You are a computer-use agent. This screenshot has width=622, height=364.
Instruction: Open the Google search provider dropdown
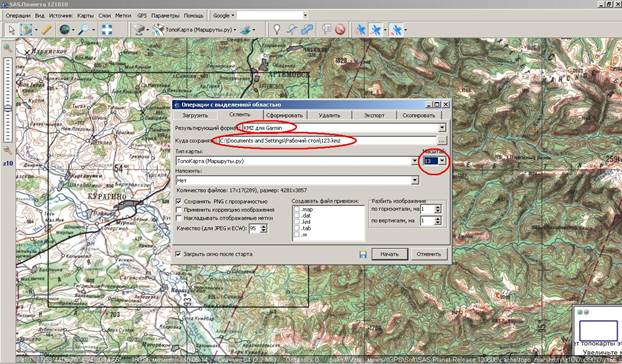point(224,15)
